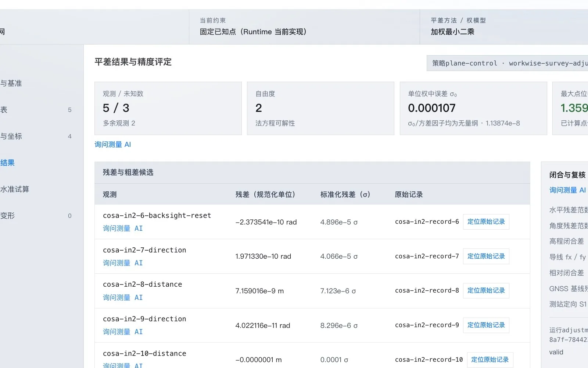Viewport: 588px width, 368px height.
Task: Select sidebar item 与坐标 with count 4
Action: coord(36,136)
